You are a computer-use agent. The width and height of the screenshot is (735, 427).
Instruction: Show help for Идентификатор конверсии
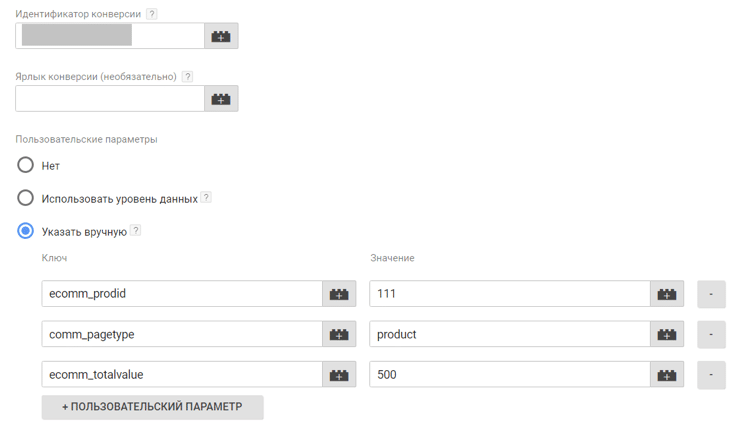pyautogui.click(x=152, y=15)
